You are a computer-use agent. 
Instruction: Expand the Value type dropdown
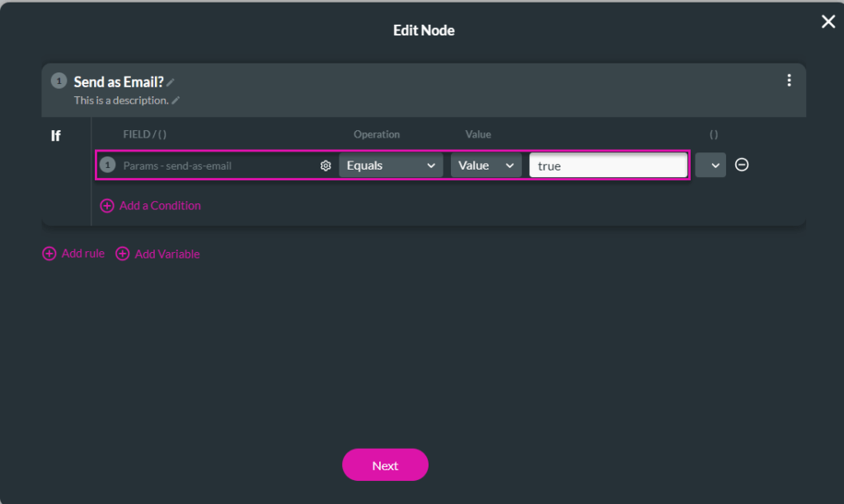pos(485,166)
